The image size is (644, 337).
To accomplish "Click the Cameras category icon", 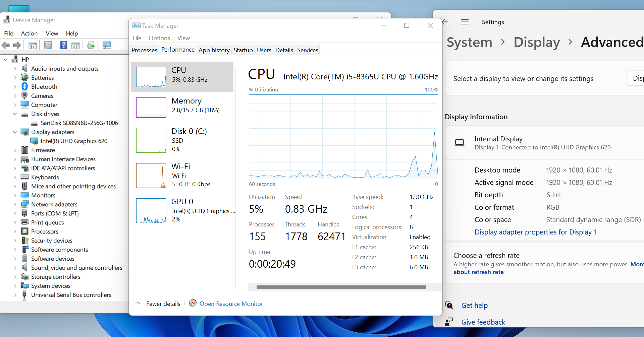I will pos(24,95).
